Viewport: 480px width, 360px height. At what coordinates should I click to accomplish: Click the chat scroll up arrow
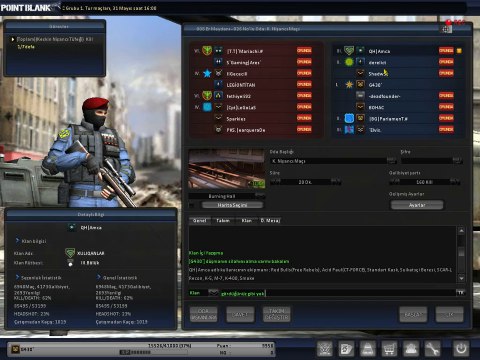(461, 230)
